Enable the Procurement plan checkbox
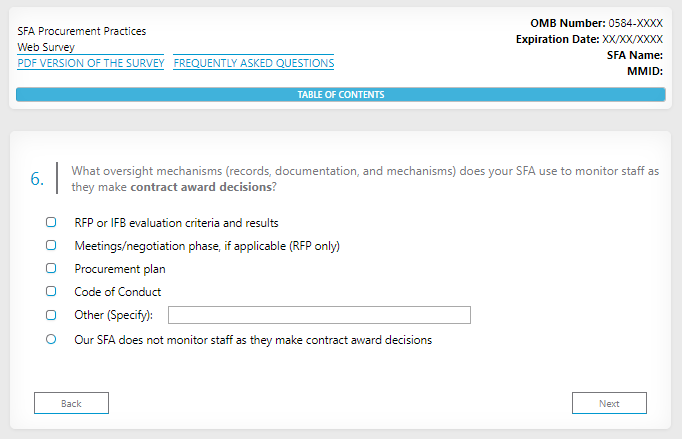The image size is (682, 439). pyautogui.click(x=51, y=268)
